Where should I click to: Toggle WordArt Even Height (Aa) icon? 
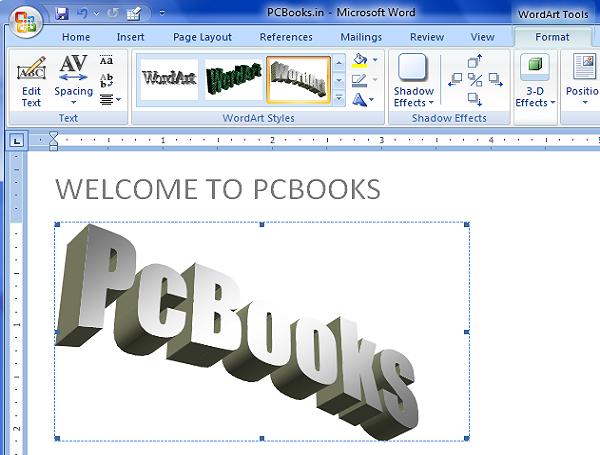point(106,60)
